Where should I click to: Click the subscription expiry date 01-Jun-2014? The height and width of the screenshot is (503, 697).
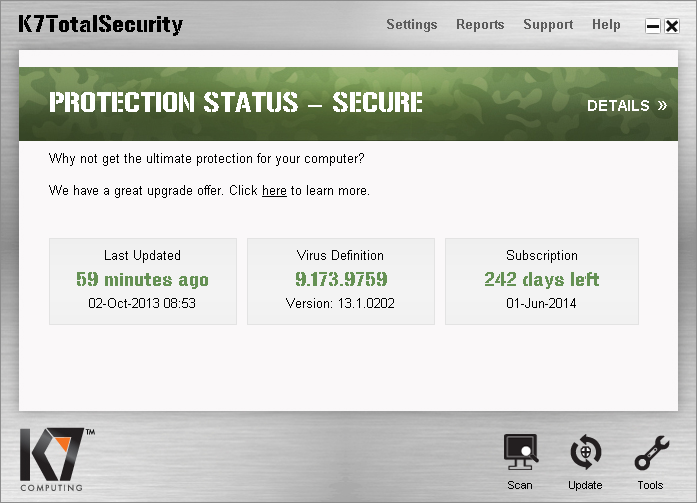(x=541, y=303)
